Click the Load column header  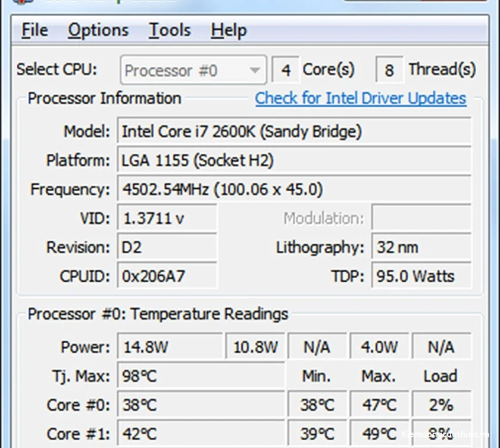tap(440, 376)
